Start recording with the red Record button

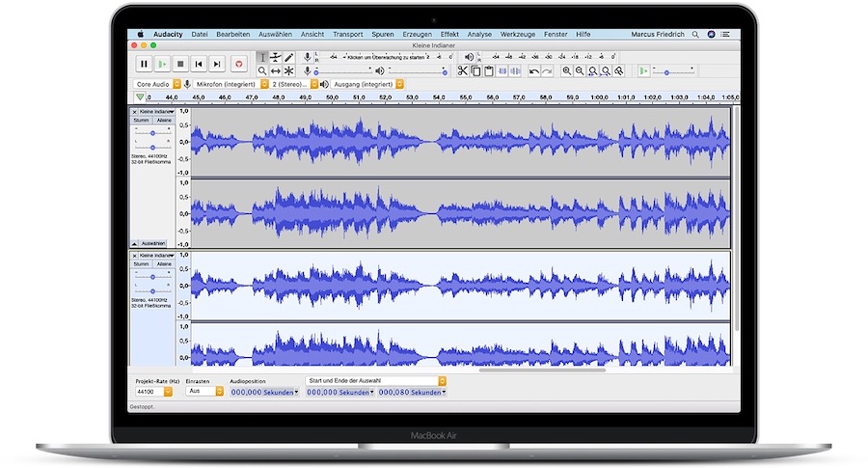(238, 65)
